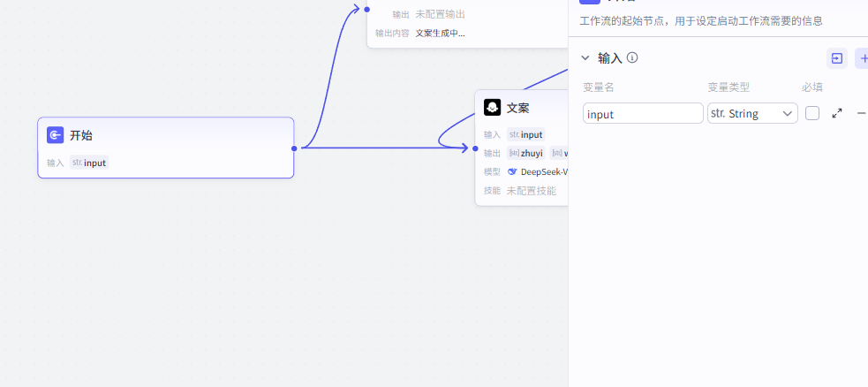Viewport: 868px width, 387px height.
Task: Click the 开始 node output connection port
Action: pyautogui.click(x=294, y=148)
